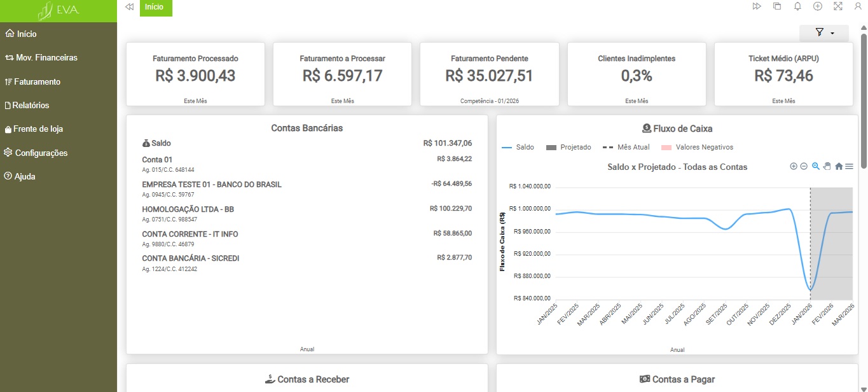Screen dimensions: 868x392
Task: Reset chart zoom with the home icon
Action: tap(839, 166)
